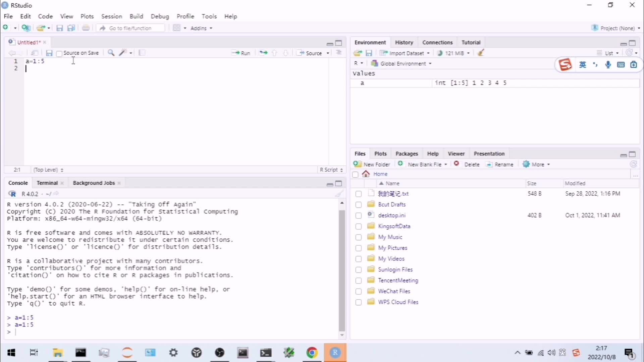The image size is (644, 362).
Task: Check the WeChat Files checkbox
Action: [x=359, y=291]
